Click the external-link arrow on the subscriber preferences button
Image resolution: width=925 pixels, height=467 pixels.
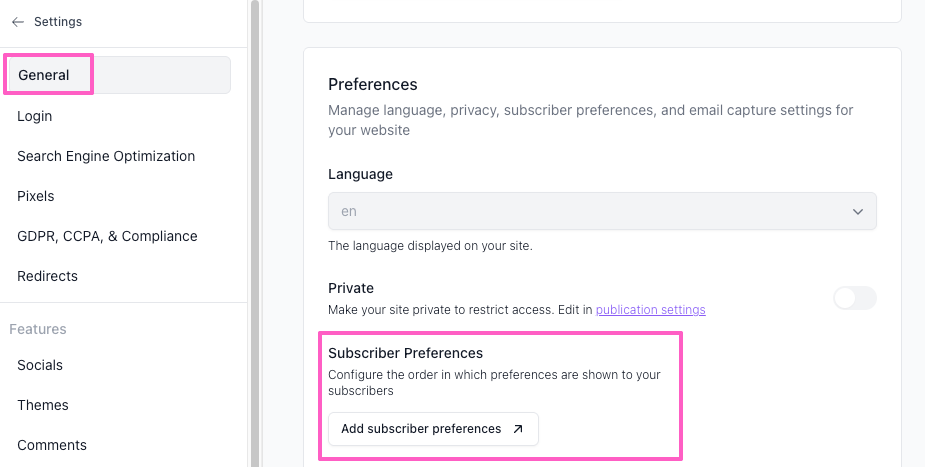517,429
